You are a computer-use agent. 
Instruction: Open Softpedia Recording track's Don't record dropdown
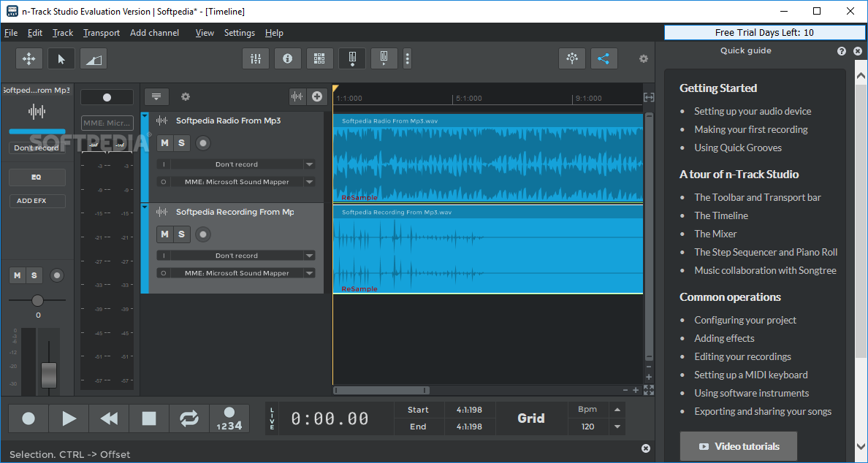(x=236, y=256)
